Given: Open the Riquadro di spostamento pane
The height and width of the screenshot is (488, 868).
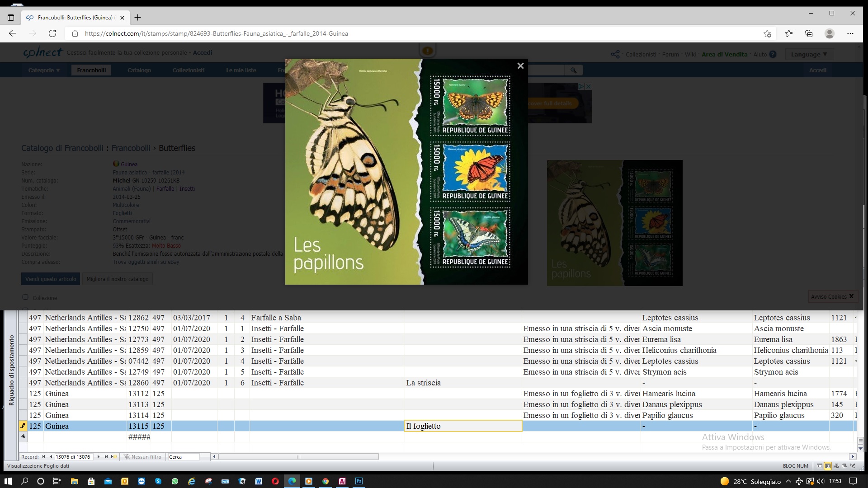Looking at the screenshot, I should point(12,371).
